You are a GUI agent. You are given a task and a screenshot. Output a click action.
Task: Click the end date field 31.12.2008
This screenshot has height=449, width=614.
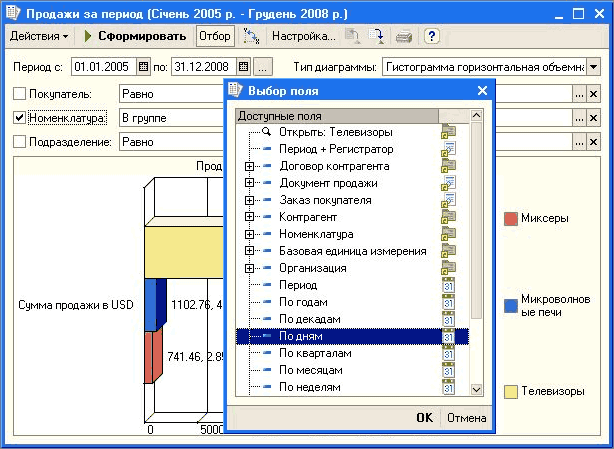point(204,67)
